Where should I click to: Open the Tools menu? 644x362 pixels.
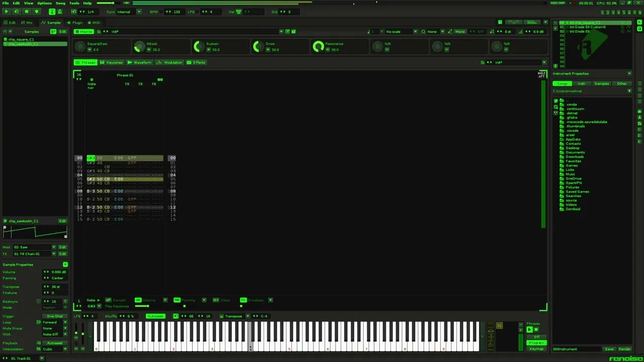click(x=74, y=3)
